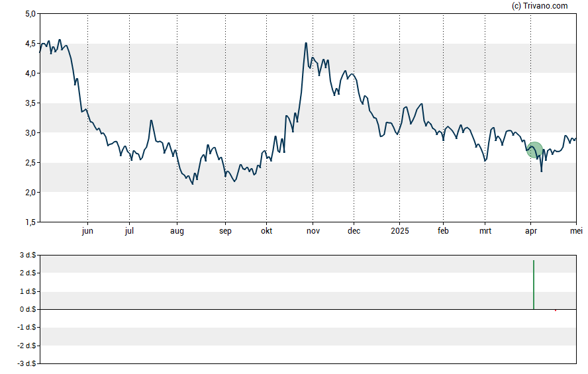Viewport: 588px width, 374px height.
Task: Click the small red bar in the lower chart
Action: click(x=556, y=310)
